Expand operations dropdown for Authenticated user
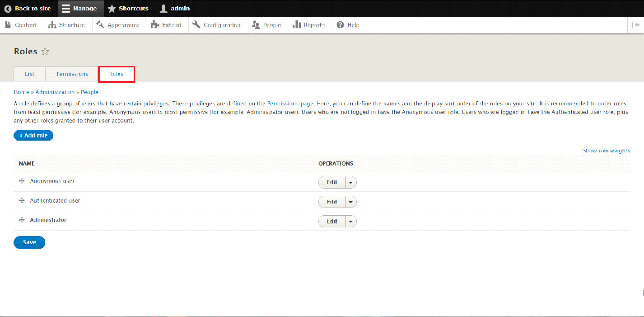Image resolution: width=644 pixels, height=317 pixels. (x=351, y=202)
